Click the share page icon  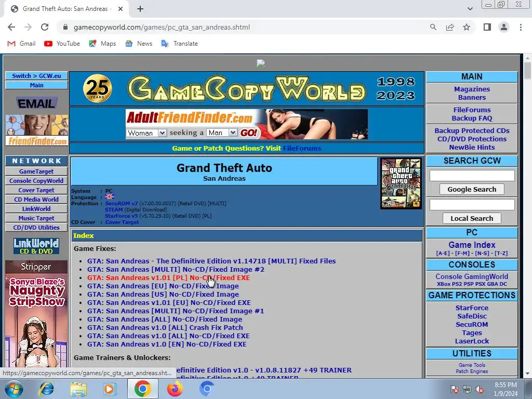[450, 27]
